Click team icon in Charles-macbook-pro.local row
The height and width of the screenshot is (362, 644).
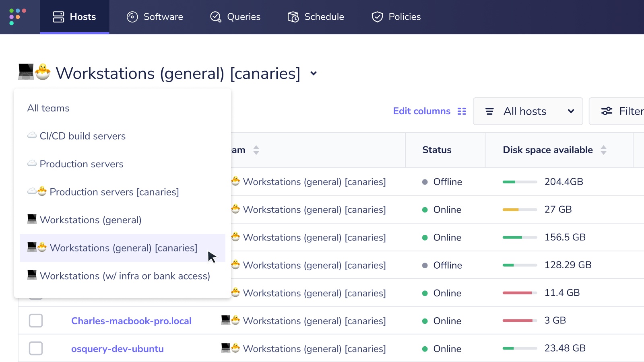tap(231, 320)
